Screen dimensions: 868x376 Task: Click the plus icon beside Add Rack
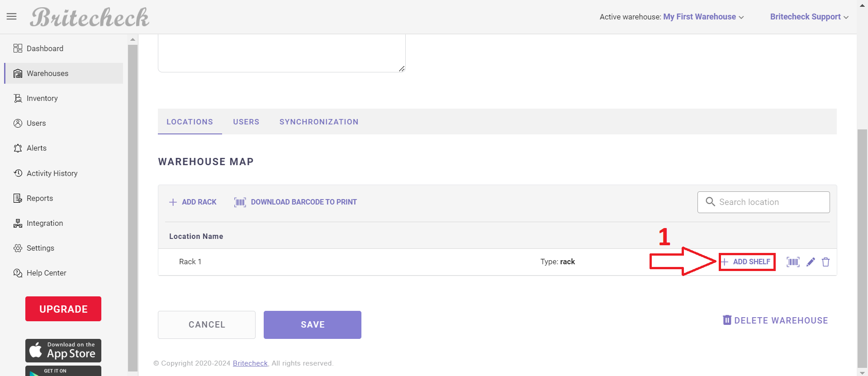tap(173, 202)
